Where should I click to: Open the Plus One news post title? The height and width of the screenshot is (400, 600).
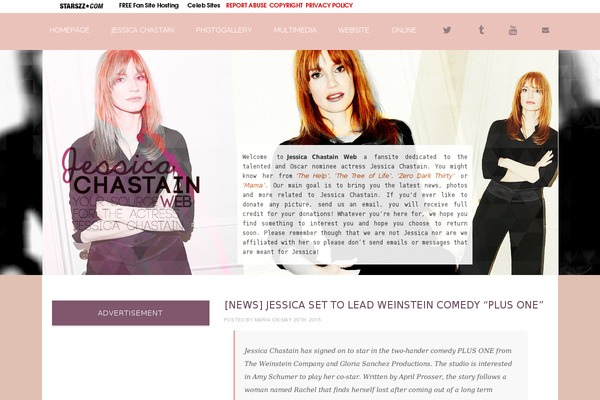tap(384, 305)
